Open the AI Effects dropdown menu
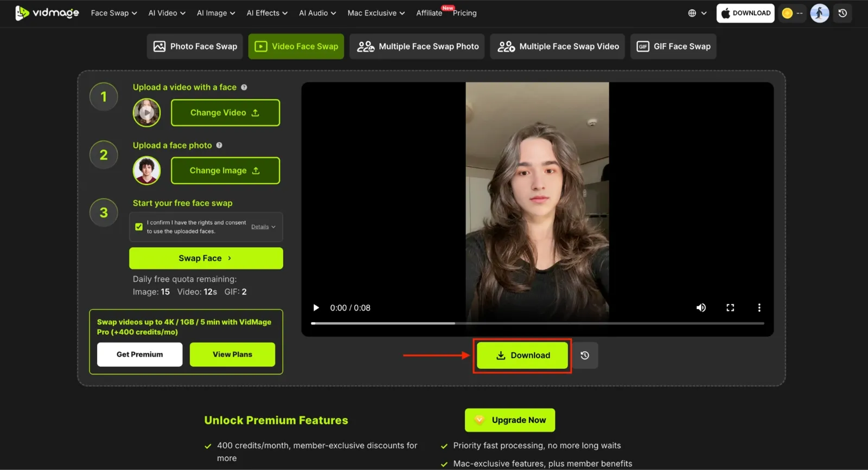Screen dimensions: 868x470 pyautogui.click(x=267, y=13)
